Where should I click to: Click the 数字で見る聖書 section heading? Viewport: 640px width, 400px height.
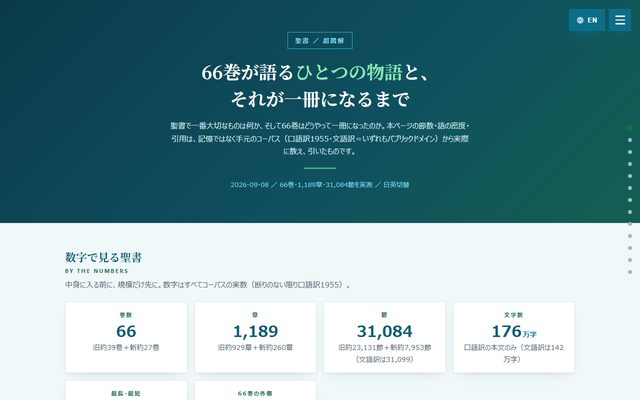pyautogui.click(x=103, y=257)
